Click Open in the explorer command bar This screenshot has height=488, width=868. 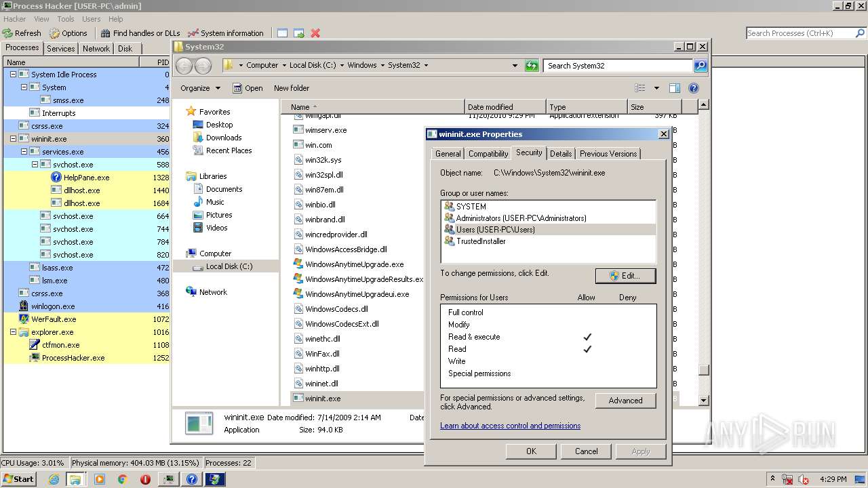click(x=248, y=88)
